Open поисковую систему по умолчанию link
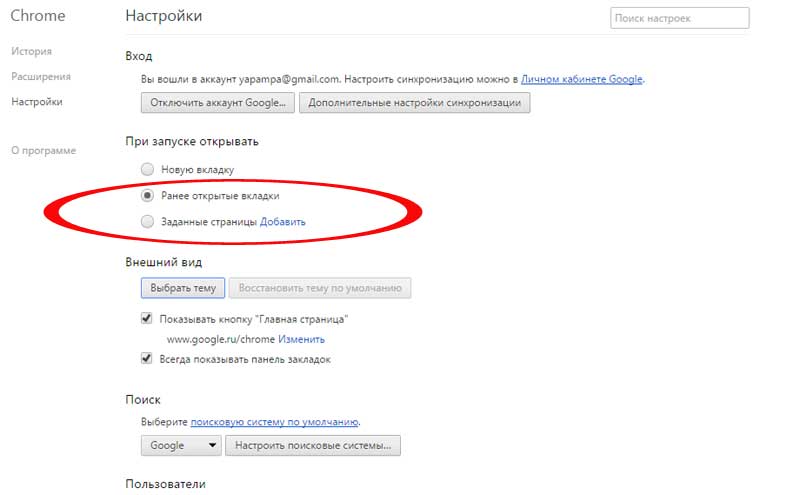This screenshot has width=800, height=495. pyautogui.click(x=274, y=422)
